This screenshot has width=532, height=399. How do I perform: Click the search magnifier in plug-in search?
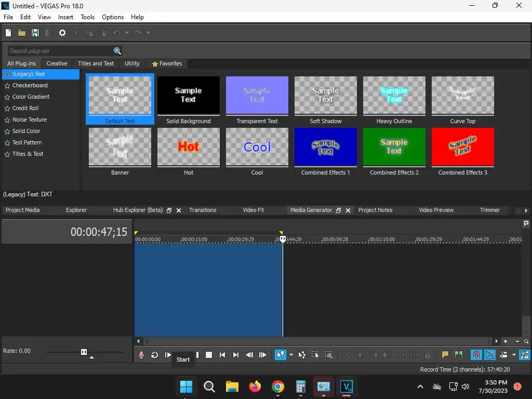[x=117, y=51]
